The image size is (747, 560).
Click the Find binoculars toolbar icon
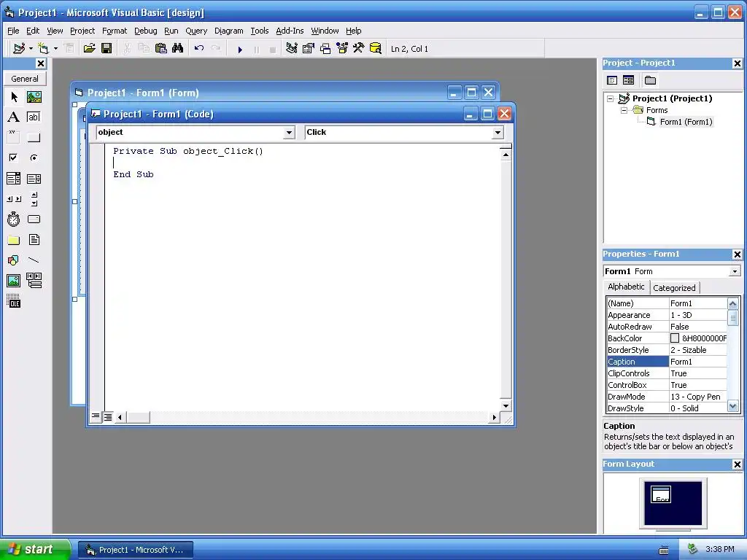coord(178,49)
